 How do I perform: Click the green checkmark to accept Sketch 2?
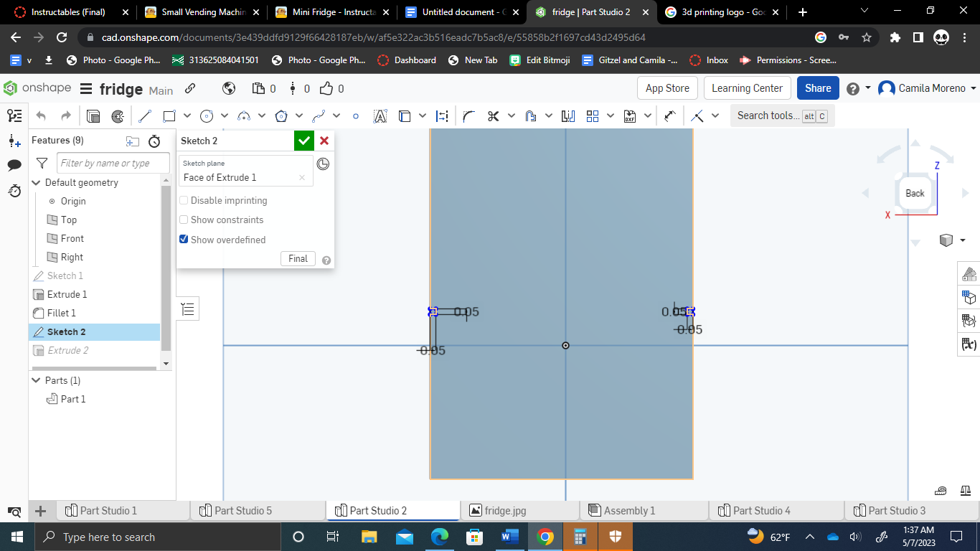tap(303, 141)
